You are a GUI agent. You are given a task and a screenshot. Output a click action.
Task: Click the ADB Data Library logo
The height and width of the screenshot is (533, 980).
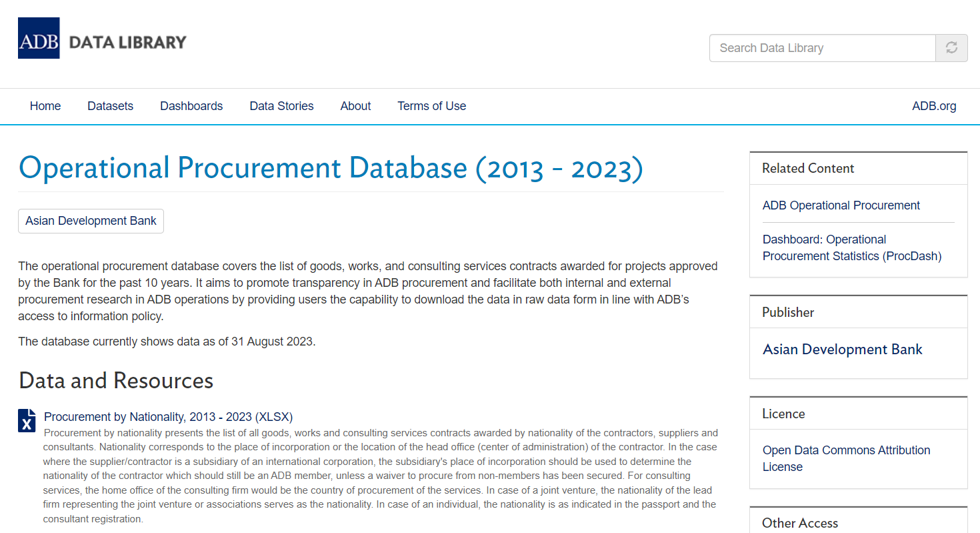coord(102,38)
